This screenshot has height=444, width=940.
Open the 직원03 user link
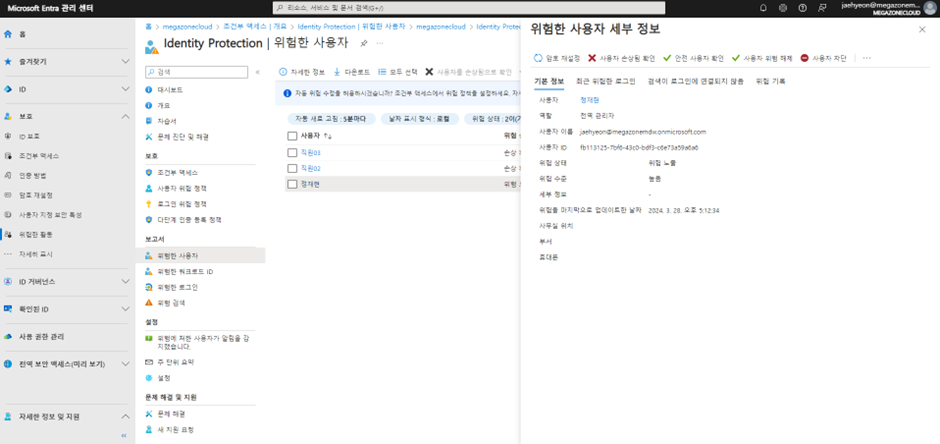point(311,153)
